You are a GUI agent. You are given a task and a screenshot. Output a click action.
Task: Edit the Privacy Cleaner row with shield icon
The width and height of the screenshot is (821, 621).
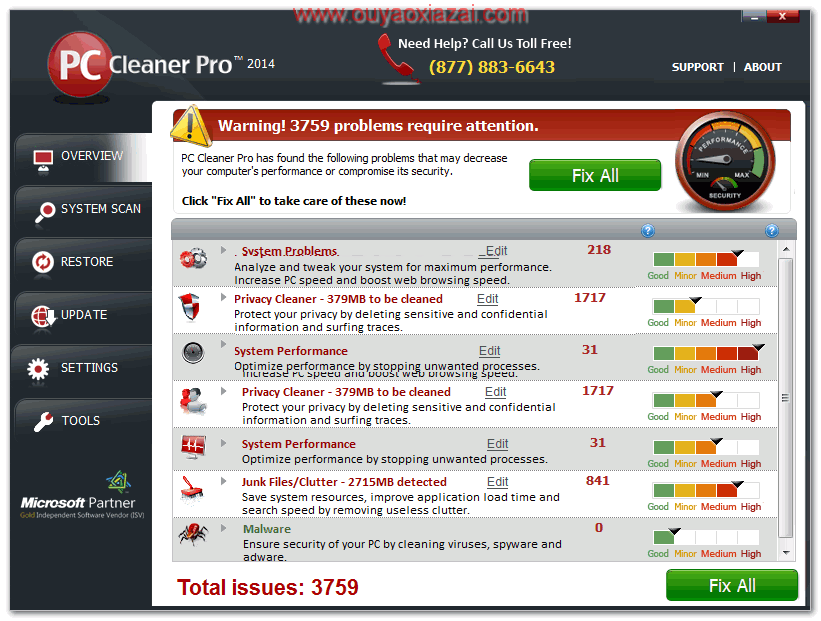pyautogui.click(x=487, y=299)
